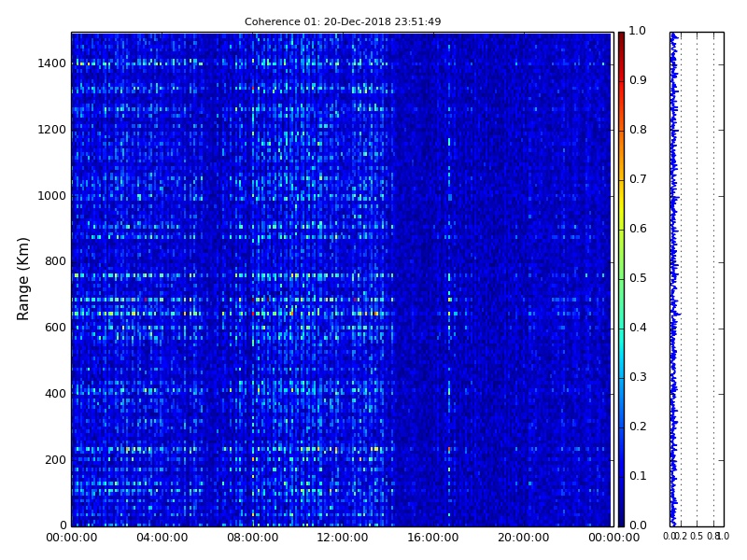Click the cyan section of the colorbar
This screenshot has width=747, height=560.
point(621,343)
